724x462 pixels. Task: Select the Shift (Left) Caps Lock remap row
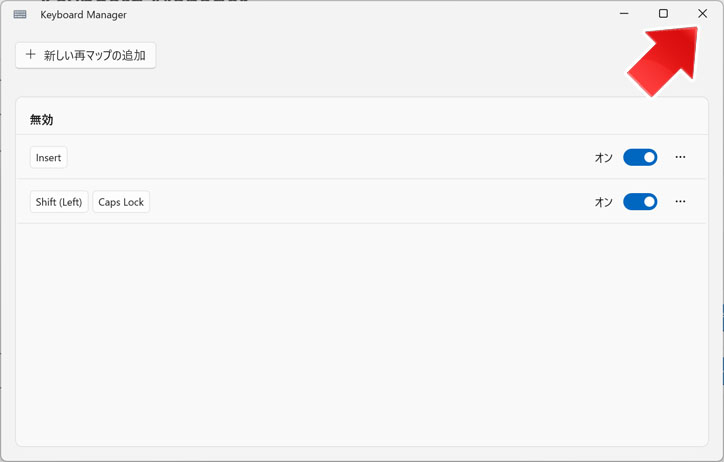(x=362, y=201)
